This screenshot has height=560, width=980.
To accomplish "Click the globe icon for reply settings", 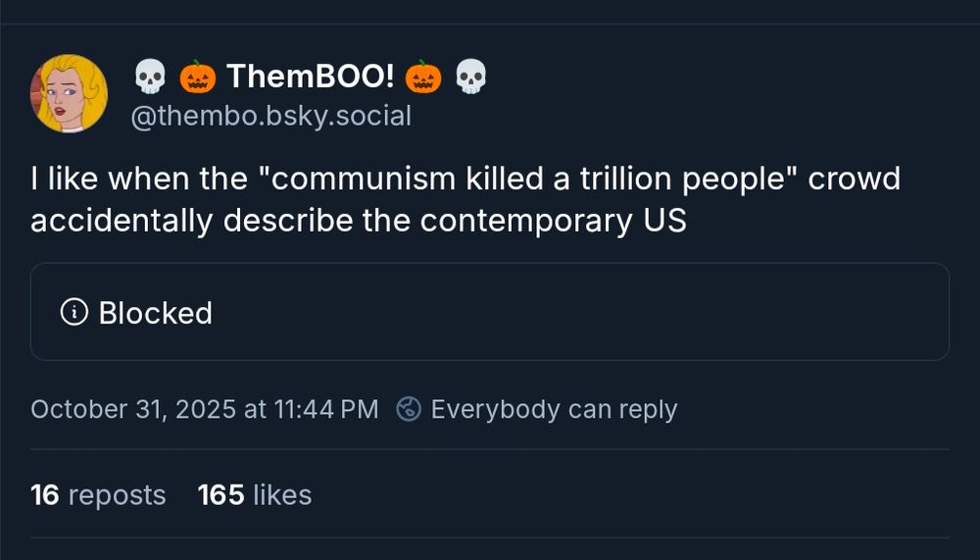I will [409, 409].
